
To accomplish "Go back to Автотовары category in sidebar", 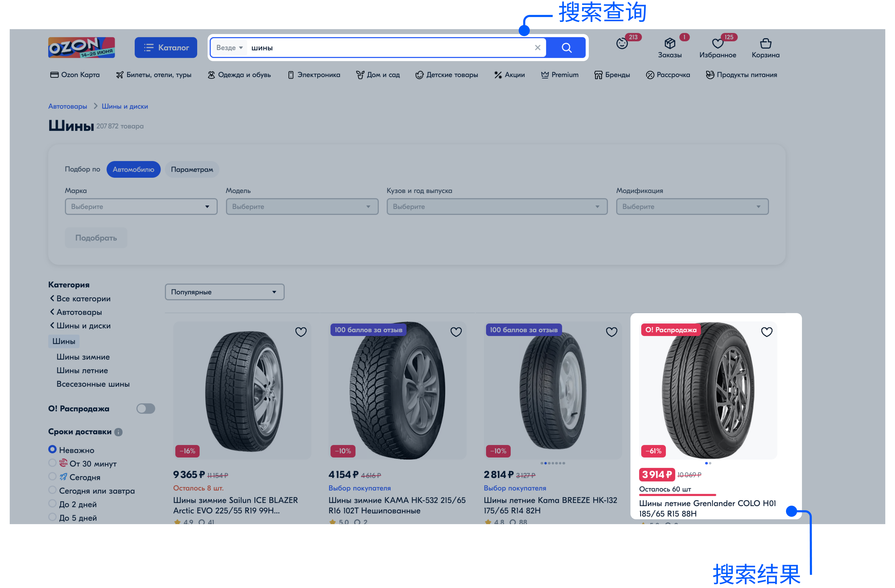I will [76, 312].
